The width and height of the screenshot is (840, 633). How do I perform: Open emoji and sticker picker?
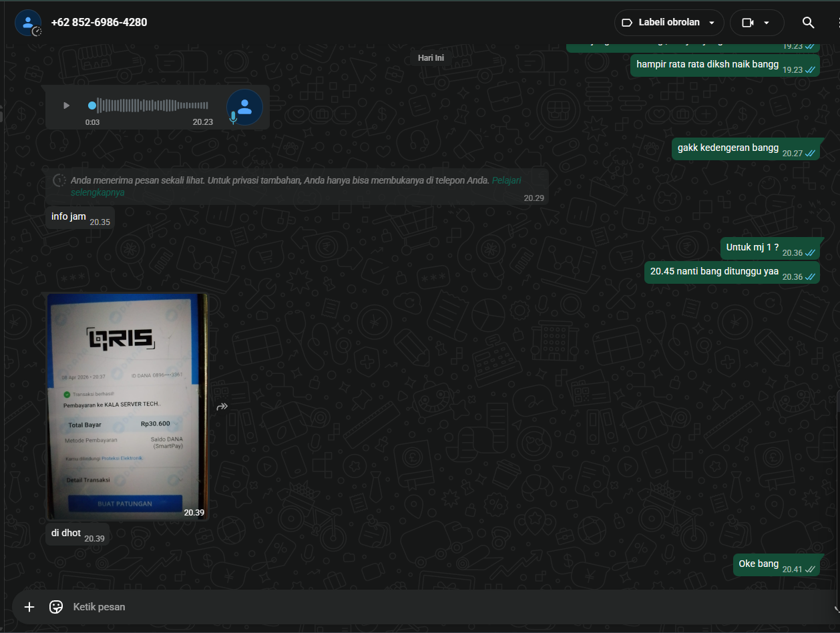coord(56,607)
